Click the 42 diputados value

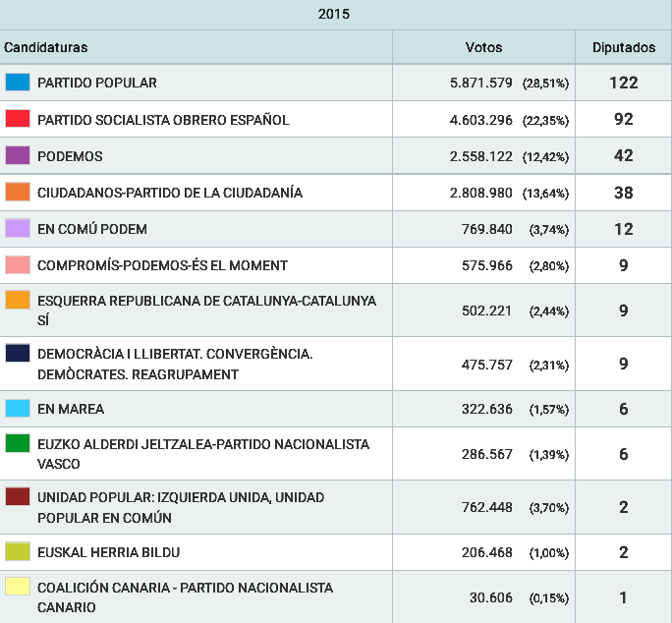pos(624,155)
